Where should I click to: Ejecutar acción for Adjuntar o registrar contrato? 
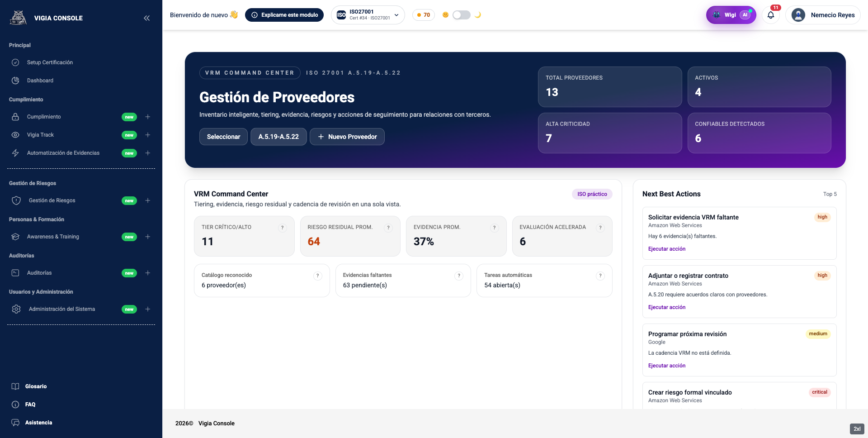(x=667, y=307)
